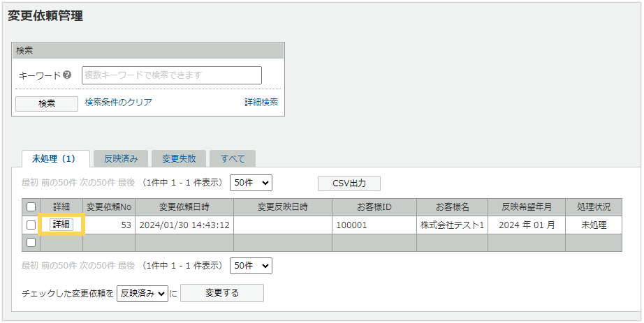644x323 pixels.
Task: Focus the keyword search input field
Action: [x=172, y=75]
